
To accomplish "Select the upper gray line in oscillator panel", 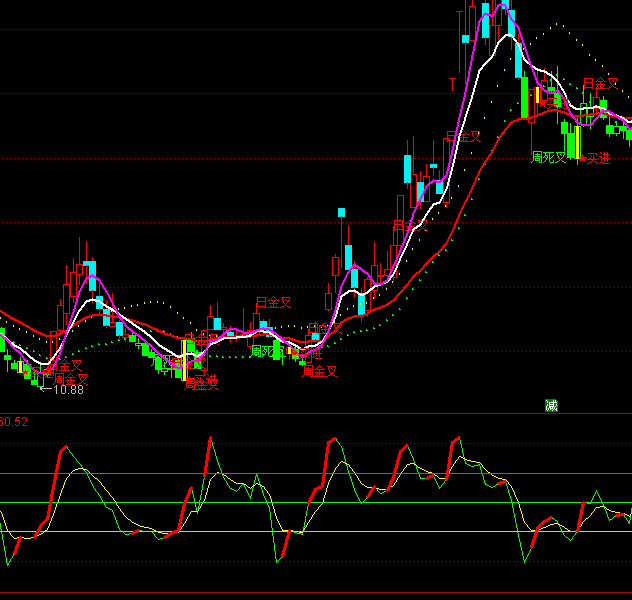I will pyautogui.click(x=300, y=473).
